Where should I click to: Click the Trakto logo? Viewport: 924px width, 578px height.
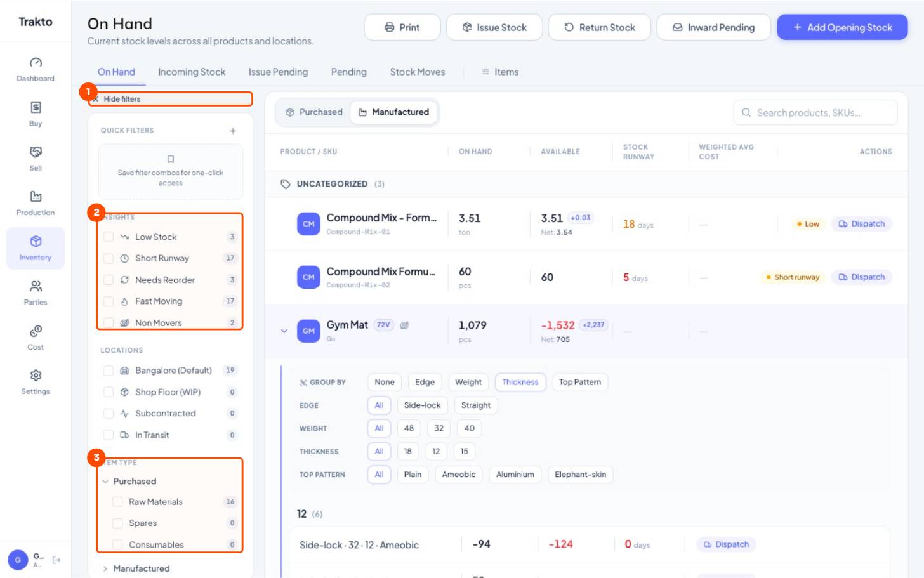coord(36,22)
